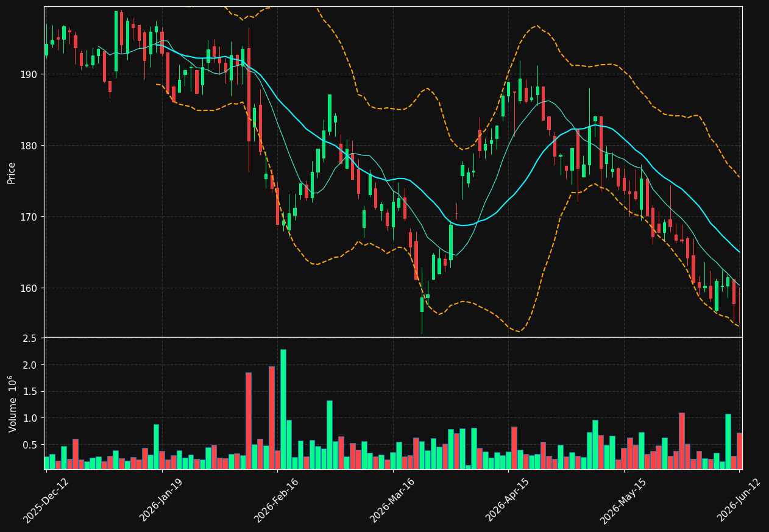This screenshot has width=769, height=532.
Task: Click the 2026-Feb-16 date label
Action: pyautogui.click(x=277, y=500)
